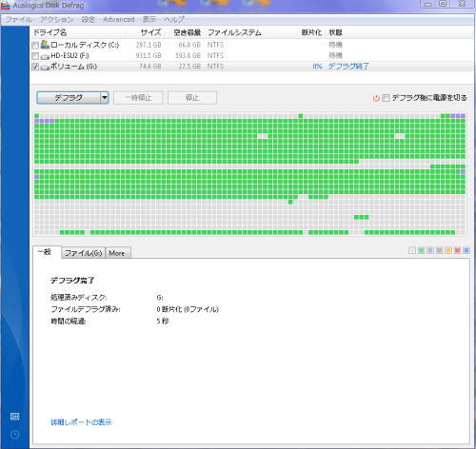Click the gray legend color square
The image size is (476, 449).
(439, 250)
